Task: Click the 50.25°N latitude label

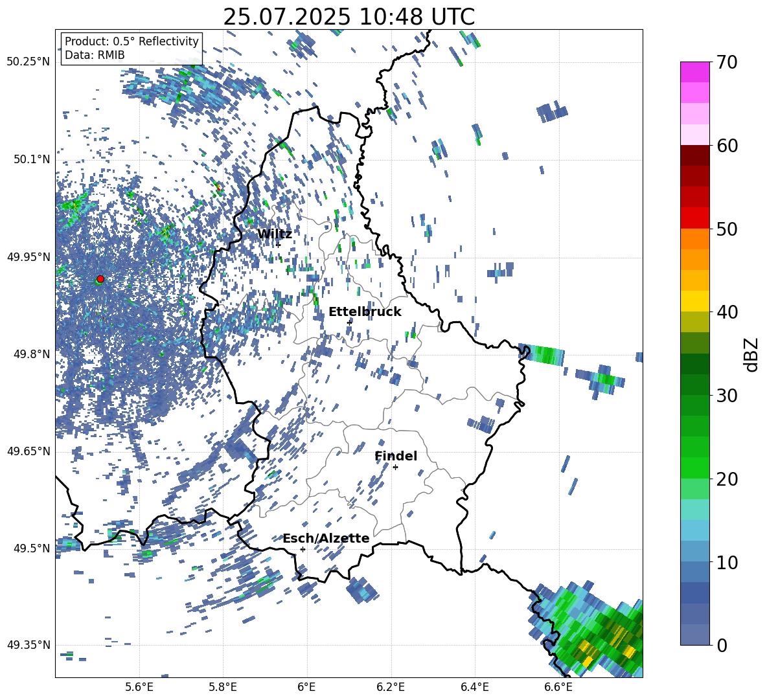Action: coord(29,62)
